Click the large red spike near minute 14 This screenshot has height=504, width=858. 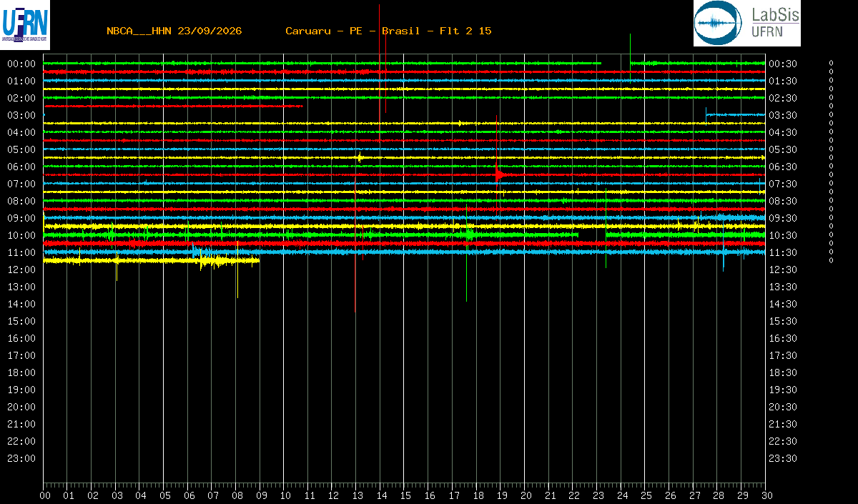380,70
